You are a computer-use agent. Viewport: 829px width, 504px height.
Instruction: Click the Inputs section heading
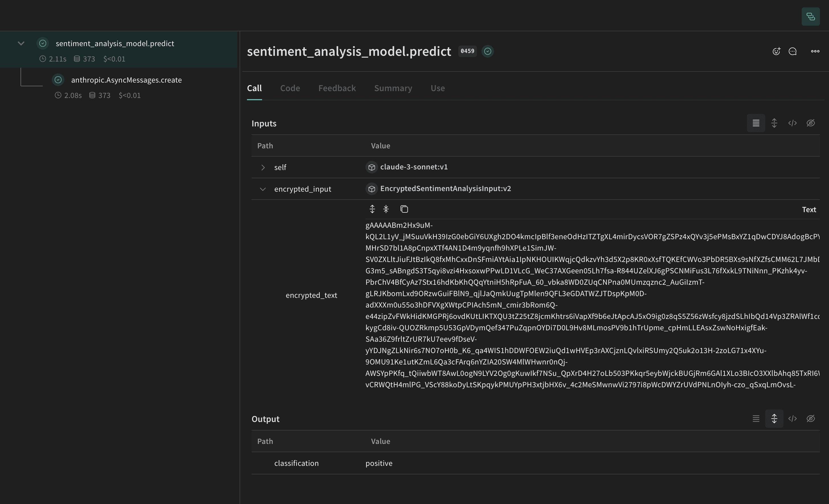pyautogui.click(x=264, y=123)
